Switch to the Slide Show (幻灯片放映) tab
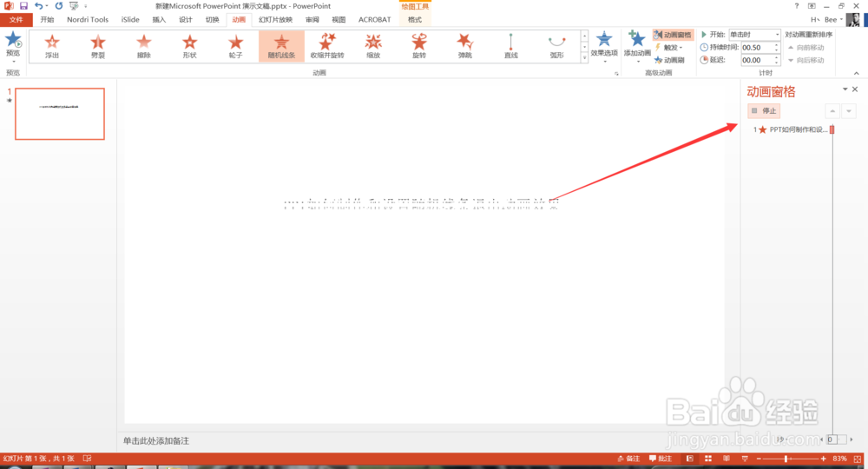 (x=275, y=19)
